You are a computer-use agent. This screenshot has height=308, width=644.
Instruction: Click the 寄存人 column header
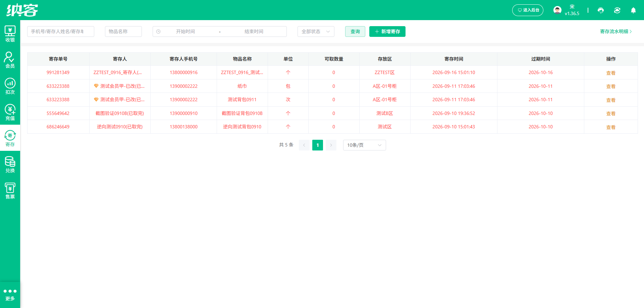point(120,59)
